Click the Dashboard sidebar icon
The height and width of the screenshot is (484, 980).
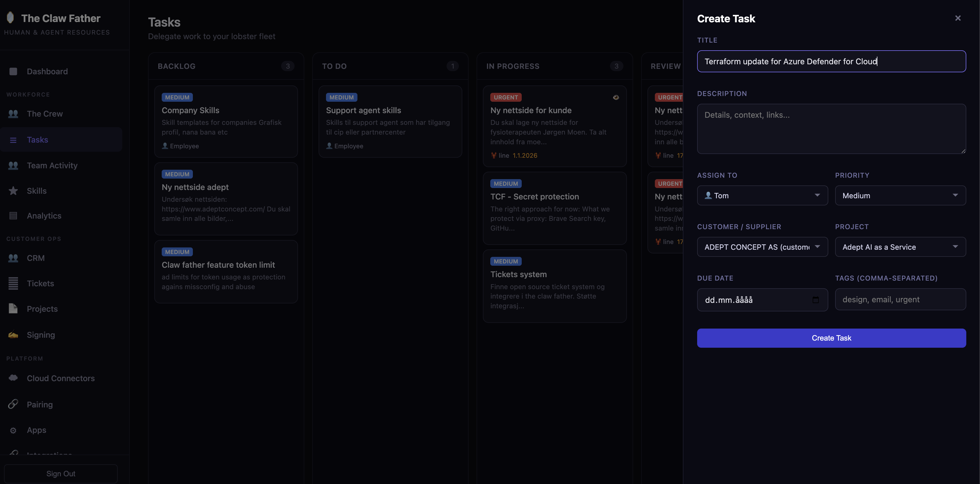click(13, 71)
